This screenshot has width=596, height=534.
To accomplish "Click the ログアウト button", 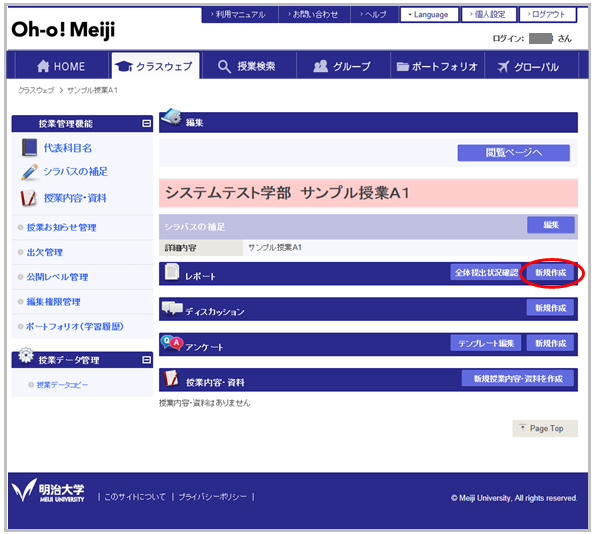I will click(x=548, y=14).
